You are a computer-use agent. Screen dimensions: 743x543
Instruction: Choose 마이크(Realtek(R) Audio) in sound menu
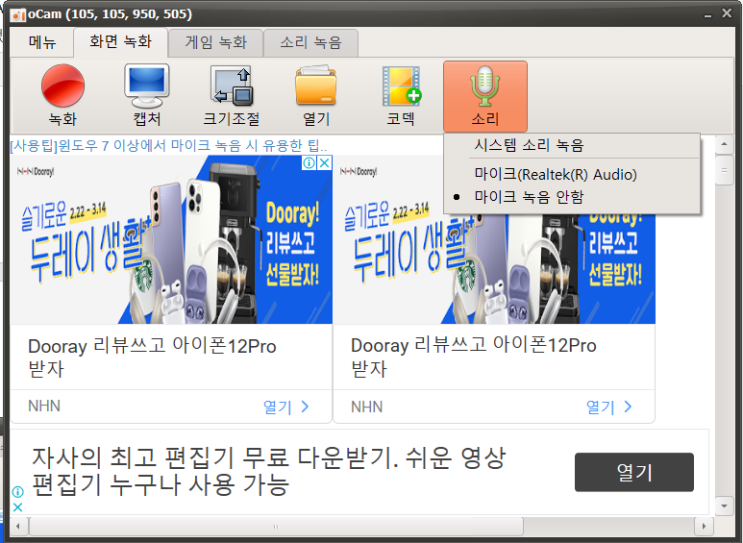tap(571, 174)
